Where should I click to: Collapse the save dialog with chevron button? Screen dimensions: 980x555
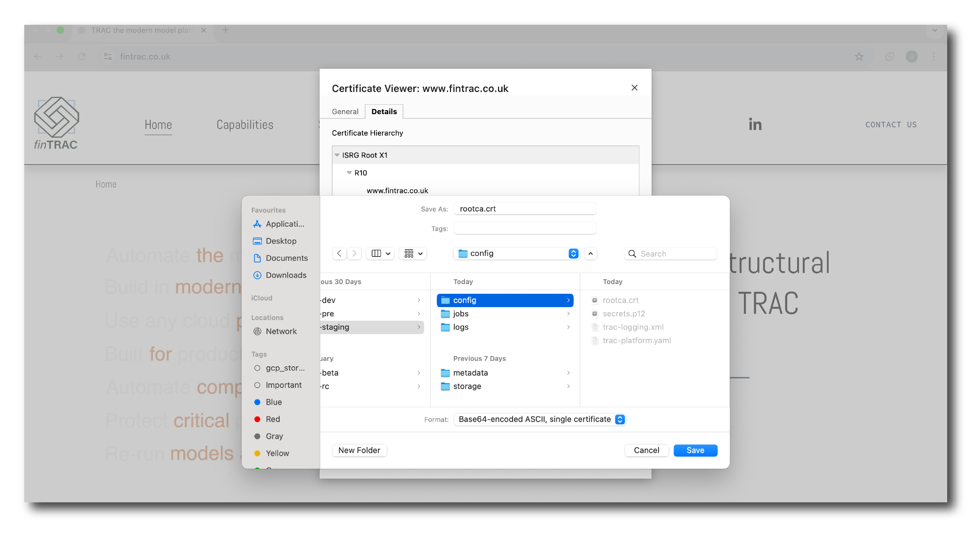click(590, 253)
